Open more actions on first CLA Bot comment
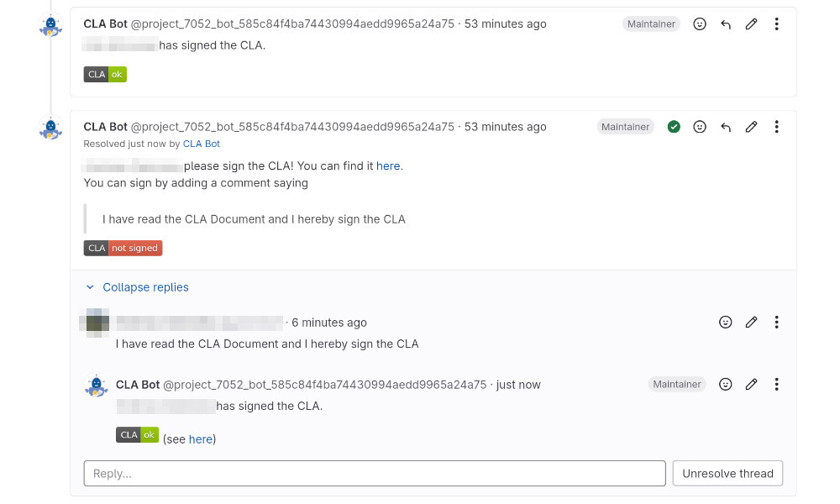840x504 pixels. coord(777,24)
